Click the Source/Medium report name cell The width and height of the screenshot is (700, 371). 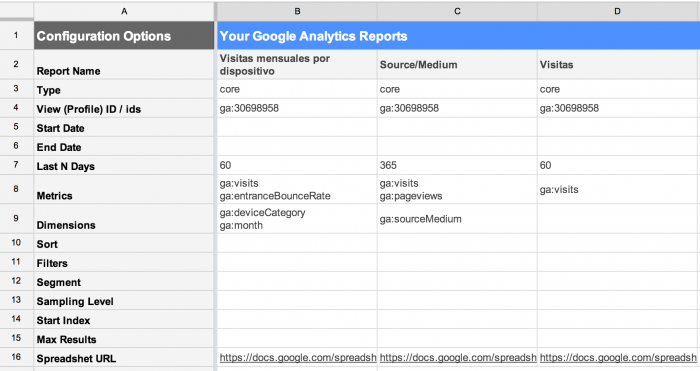pyautogui.click(x=457, y=65)
